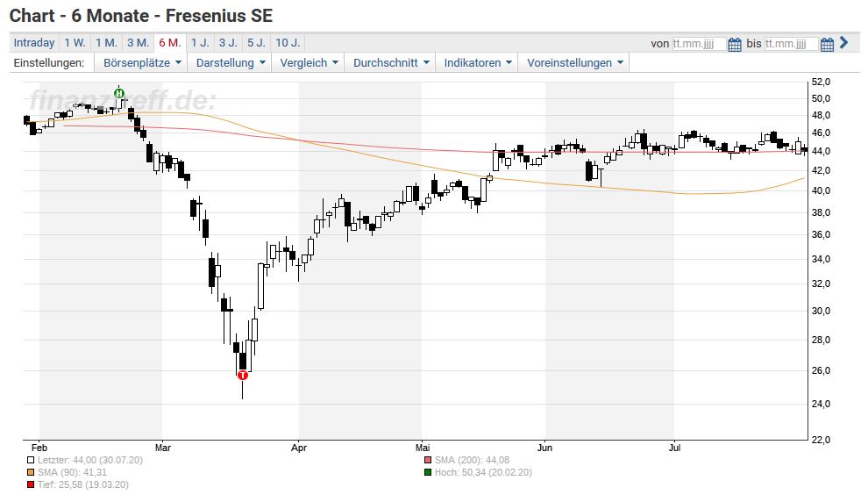
Task: Click legend text Tief: 25,58 (19.03.20)
Action: (83, 484)
